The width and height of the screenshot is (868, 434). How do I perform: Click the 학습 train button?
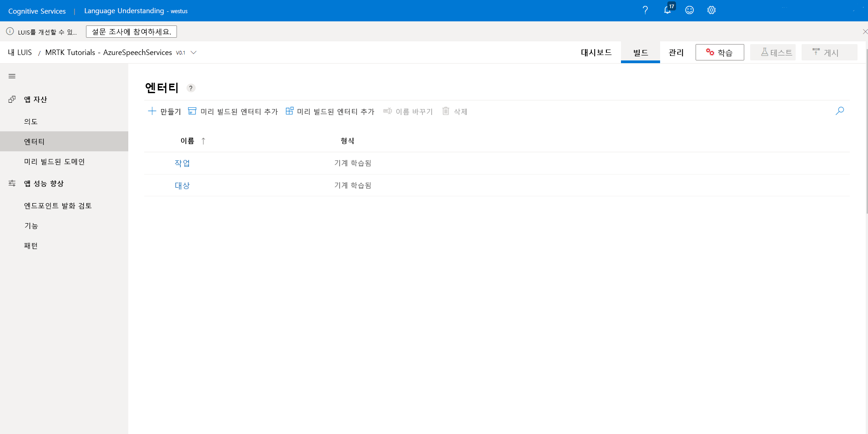720,52
